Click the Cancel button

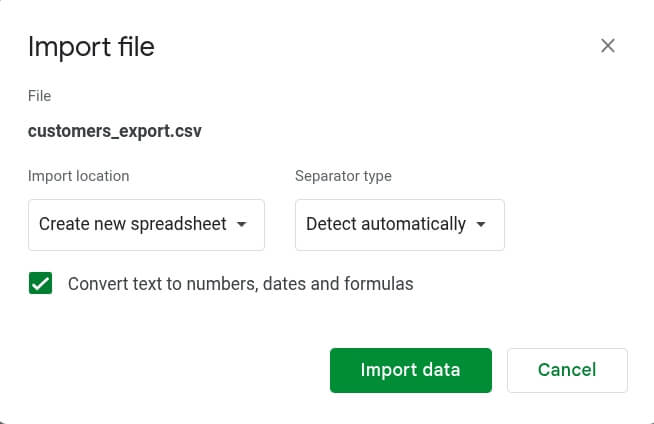[567, 370]
